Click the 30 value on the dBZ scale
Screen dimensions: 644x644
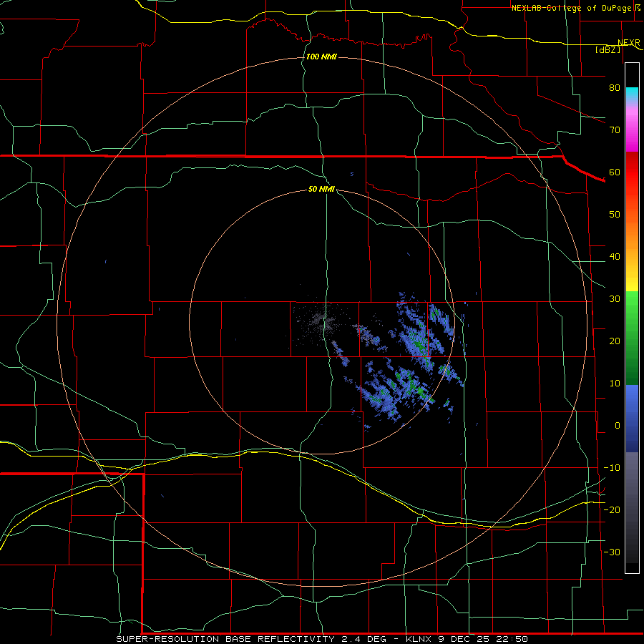click(615, 299)
